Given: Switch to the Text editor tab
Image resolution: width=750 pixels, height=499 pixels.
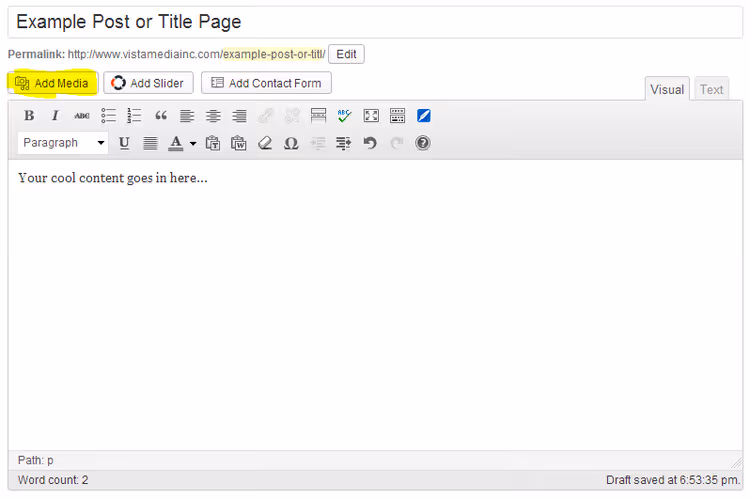Looking at the screenshot, I should [711, 89].
